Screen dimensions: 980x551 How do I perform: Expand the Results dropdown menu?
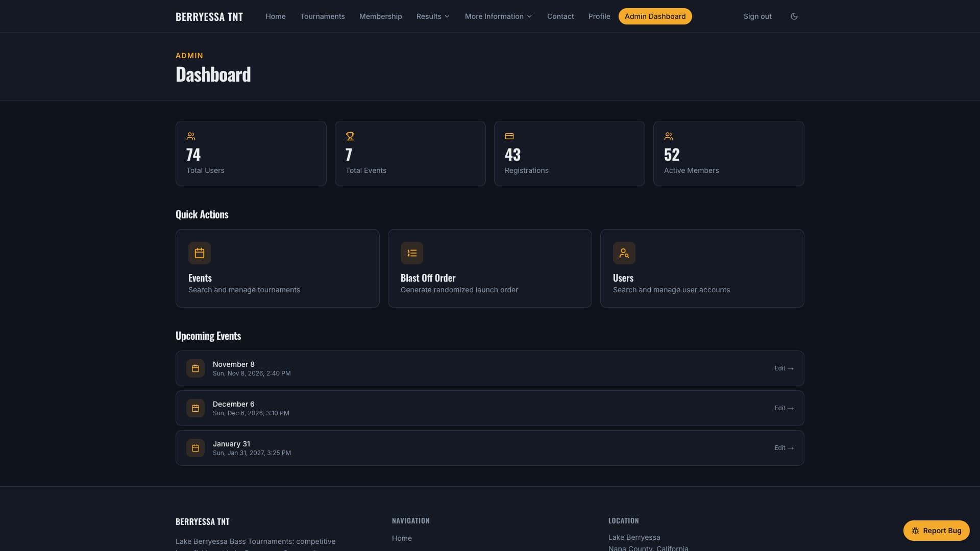tap(433, 16)
